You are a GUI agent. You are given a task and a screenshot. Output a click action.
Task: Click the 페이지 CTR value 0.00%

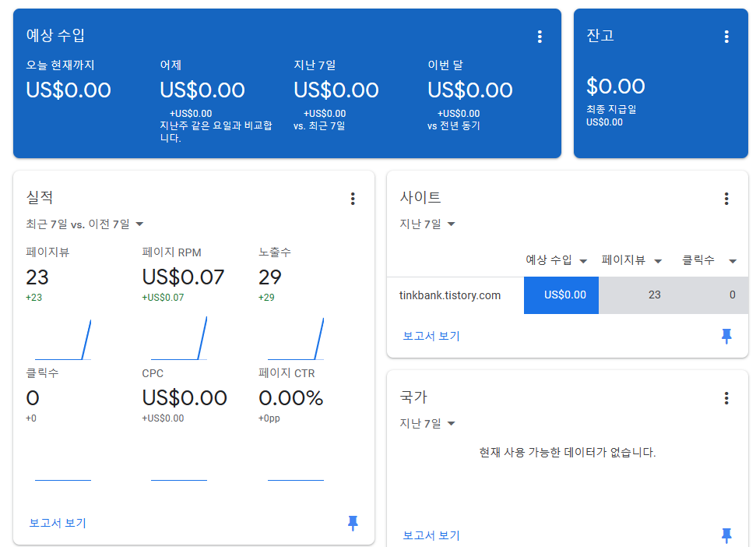point(290,398)
